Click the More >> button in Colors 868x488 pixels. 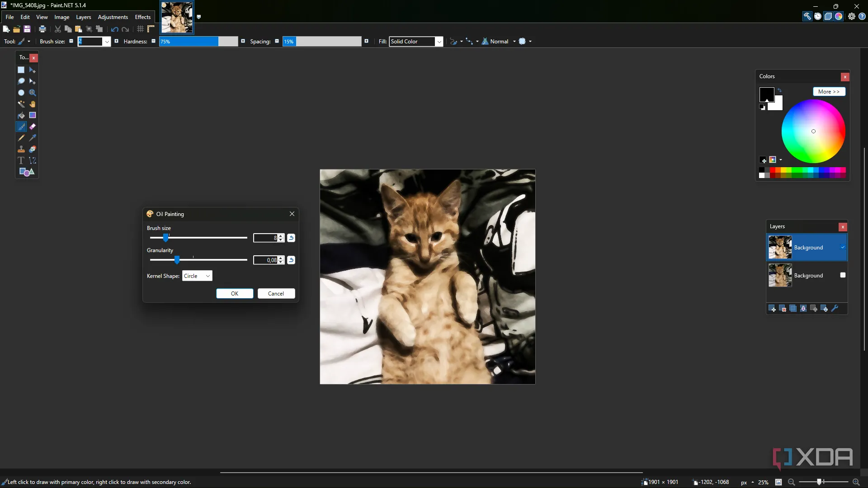[x=829, y=92]
